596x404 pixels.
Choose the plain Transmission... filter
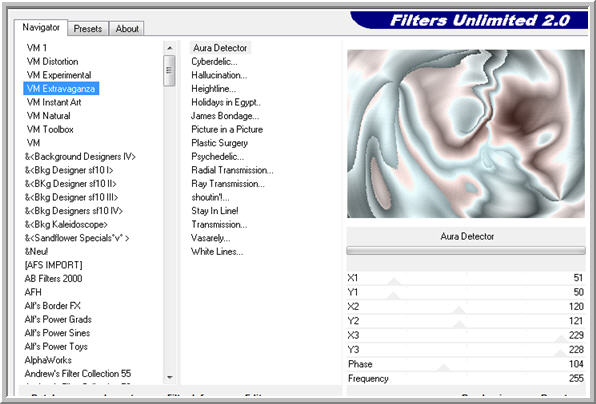(219, 225)
